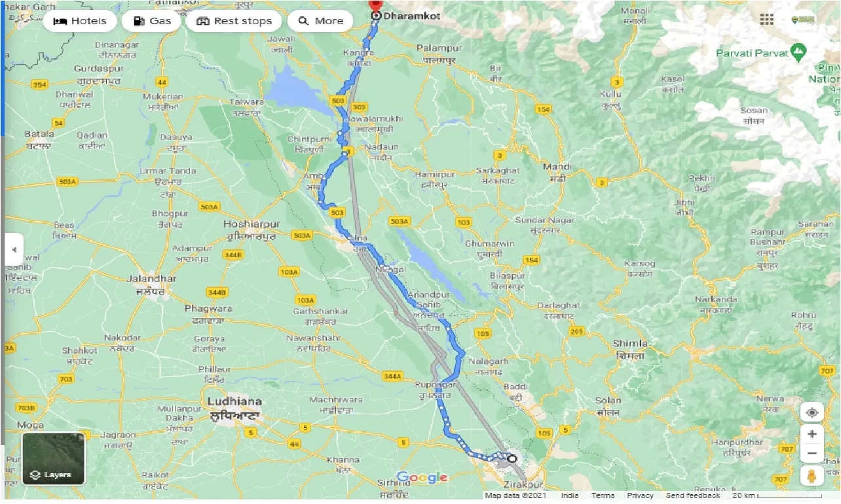Open the Layers map type thumbnail

54,459
